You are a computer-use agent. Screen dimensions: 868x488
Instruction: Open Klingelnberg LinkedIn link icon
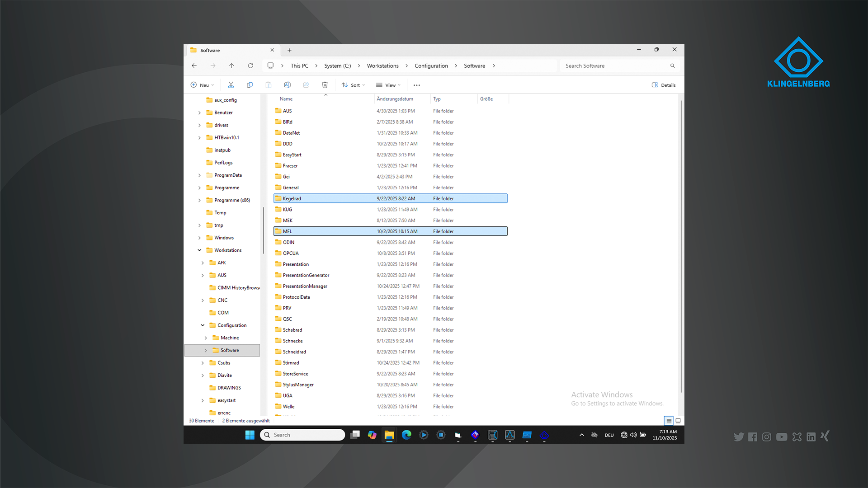coord(811,437)
